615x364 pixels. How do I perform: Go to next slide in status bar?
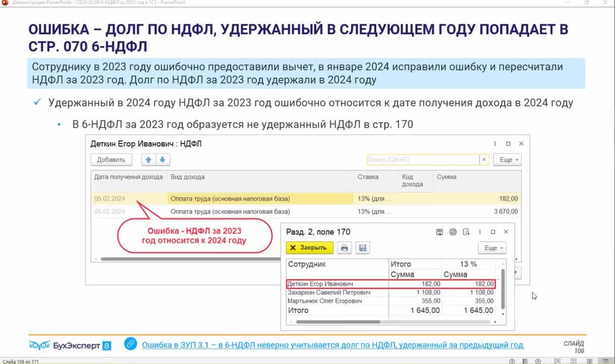[x=538, y=361]
